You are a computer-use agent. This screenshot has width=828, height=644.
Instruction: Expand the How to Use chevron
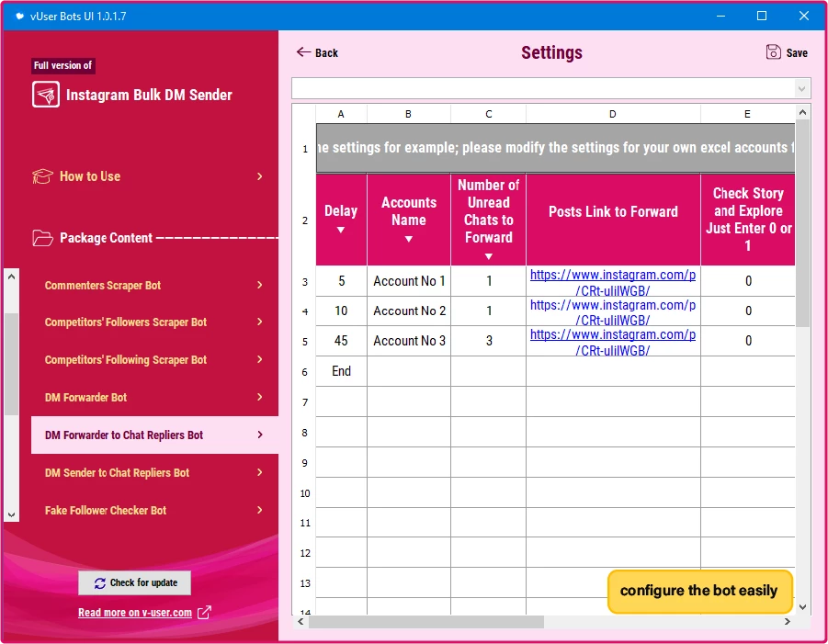(x=259, y=176)
